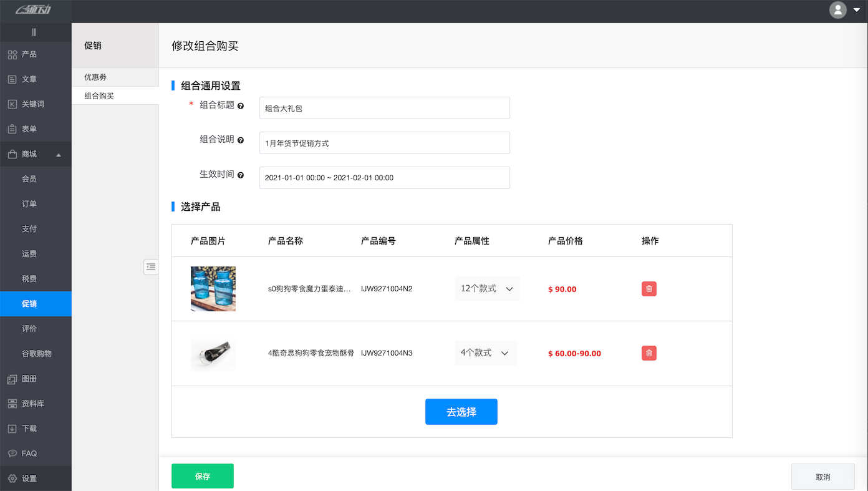Image resolution: width=868 pixels, height=491 pixels.
Task: Click the green 保存 button
Action: (202, 475)
